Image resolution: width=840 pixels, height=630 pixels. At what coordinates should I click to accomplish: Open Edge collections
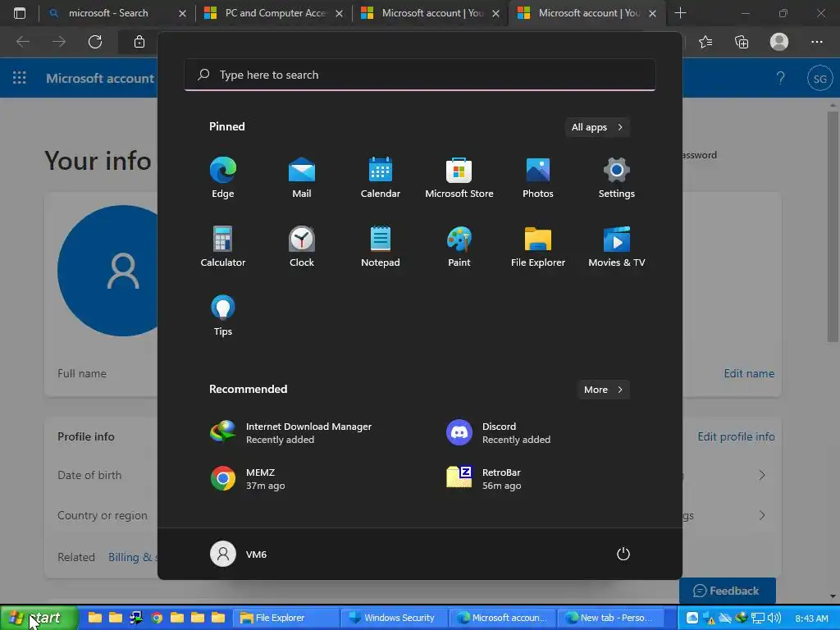click(742, 42)
